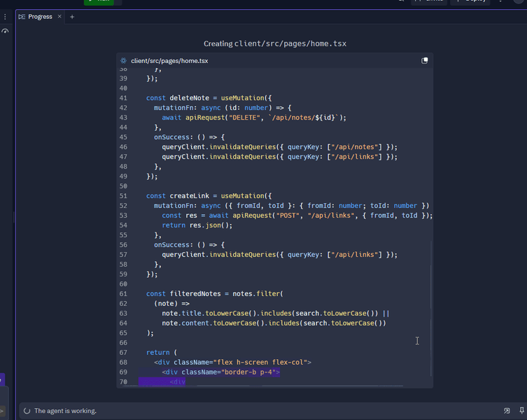The width and height of the screenshot is (527, 420).
Task: Copy code with the copy icon
Action: point(425,61)
